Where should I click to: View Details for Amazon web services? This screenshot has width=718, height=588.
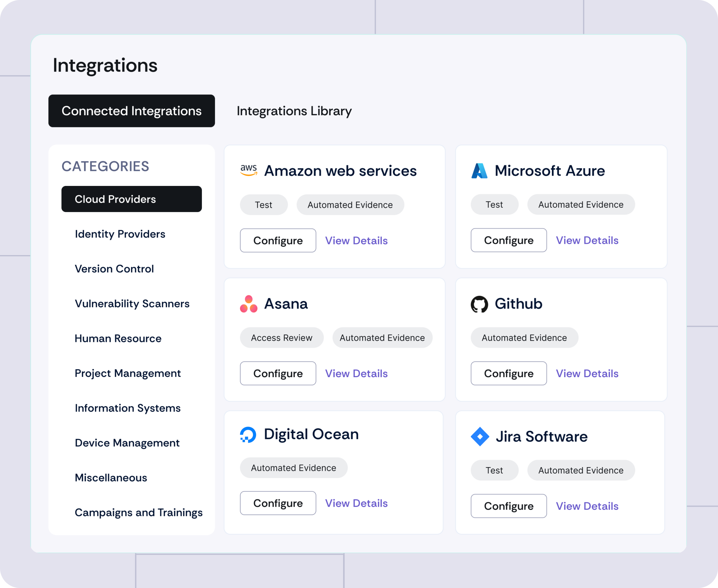click(357, 240)
